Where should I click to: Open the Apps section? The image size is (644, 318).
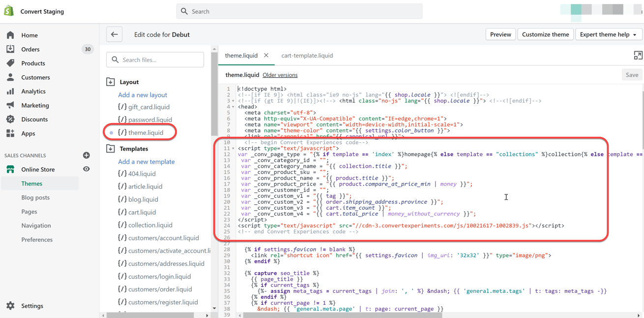[x=28, y=133]
